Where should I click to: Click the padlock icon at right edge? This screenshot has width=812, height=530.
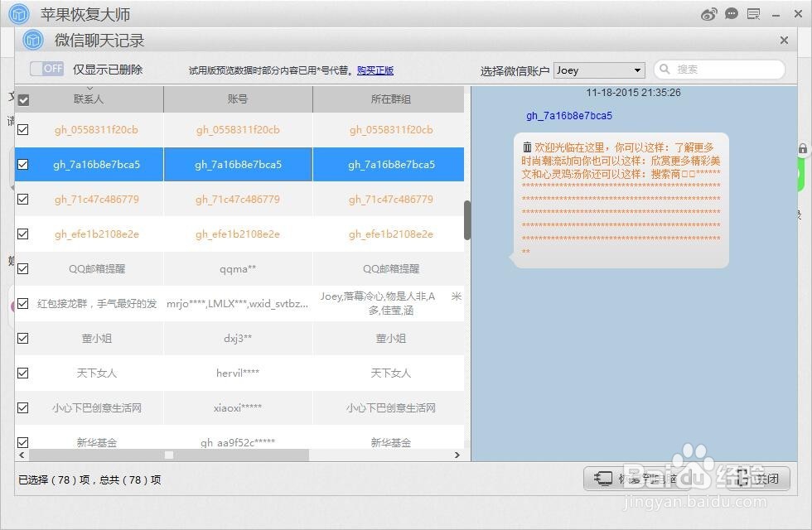coord(803,149)
